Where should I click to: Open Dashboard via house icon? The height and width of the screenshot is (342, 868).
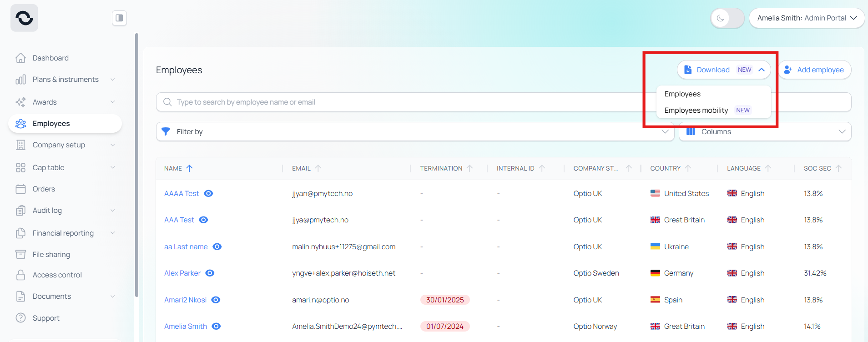tap(20, 58)
